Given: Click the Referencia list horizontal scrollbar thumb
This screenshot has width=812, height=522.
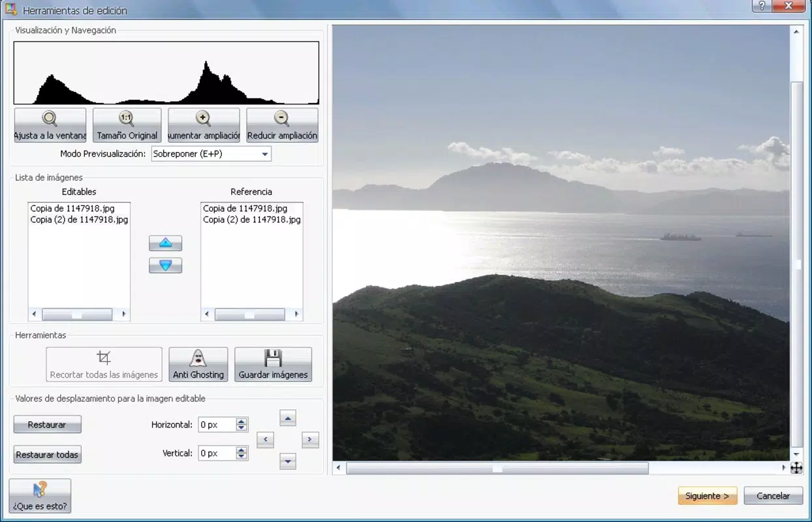Looking at the screenshot, I should (x=250, y=315).
